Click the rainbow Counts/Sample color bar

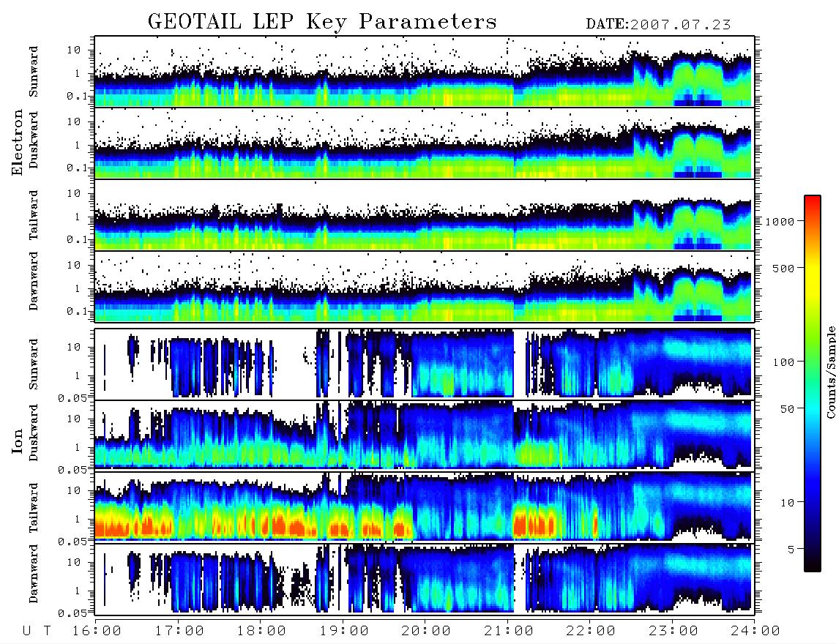[813, 384]
